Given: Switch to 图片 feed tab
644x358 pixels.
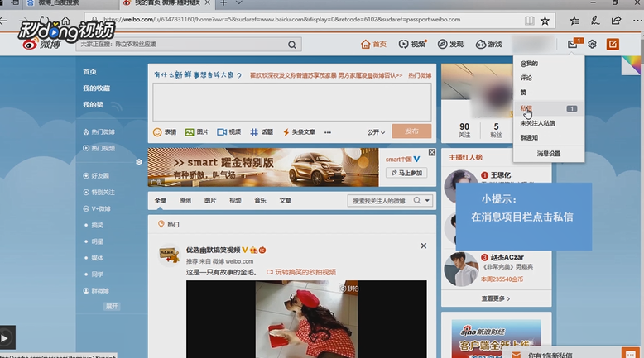Looking at the screenshot, I should point(210,201).
